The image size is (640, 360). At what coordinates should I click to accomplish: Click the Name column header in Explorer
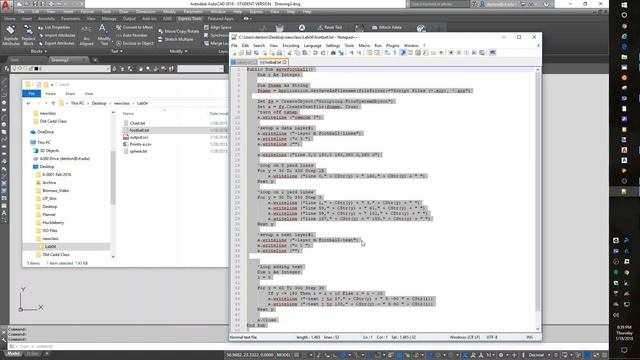(x=129, y=113)
